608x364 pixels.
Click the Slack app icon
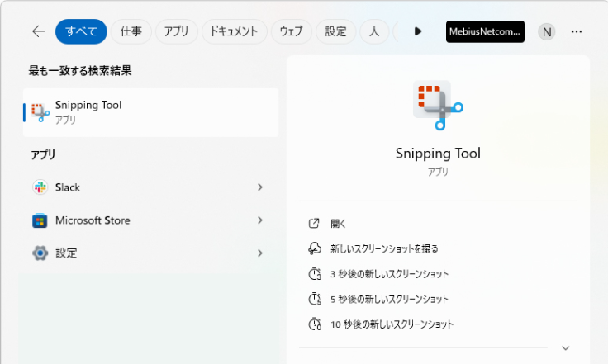tap(40, 187)
